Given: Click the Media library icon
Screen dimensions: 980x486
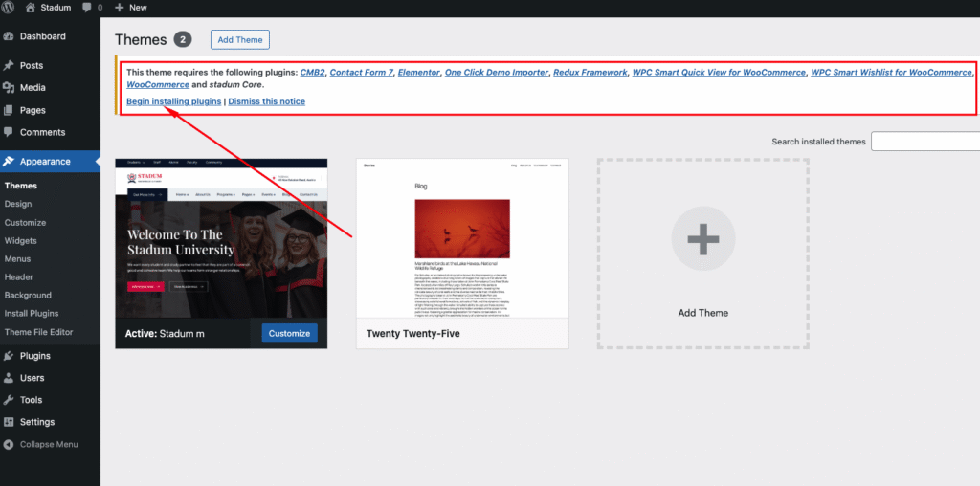Looking at the screenshot, I should 9,87.
